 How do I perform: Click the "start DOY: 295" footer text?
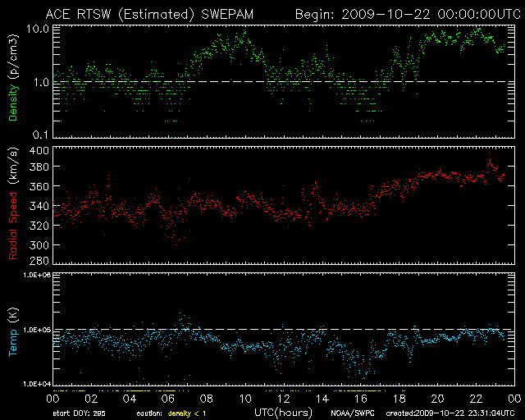point(79,413)
